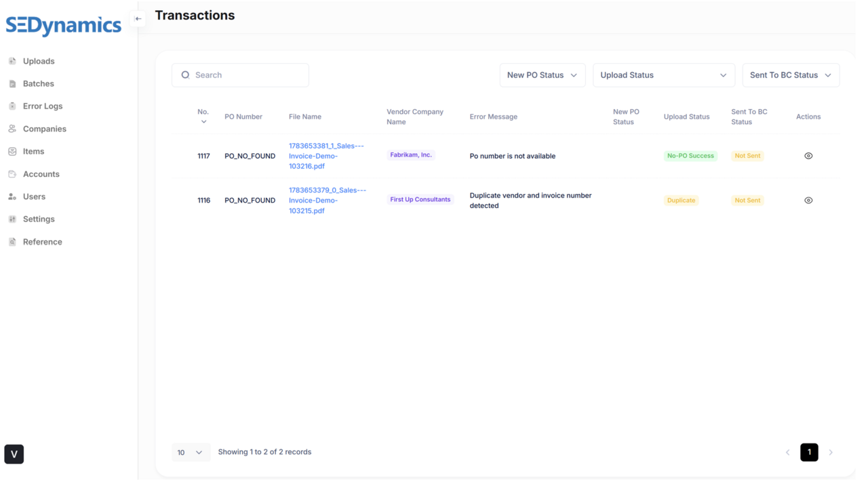
Task: Click the Error Logs sidebar icon
Action: tap(12, 106)
